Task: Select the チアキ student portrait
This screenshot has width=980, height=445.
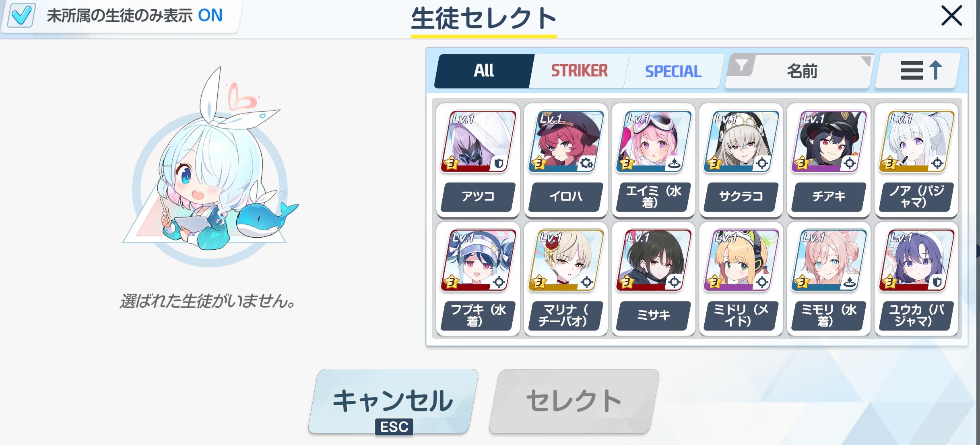Action: point(829,142)
